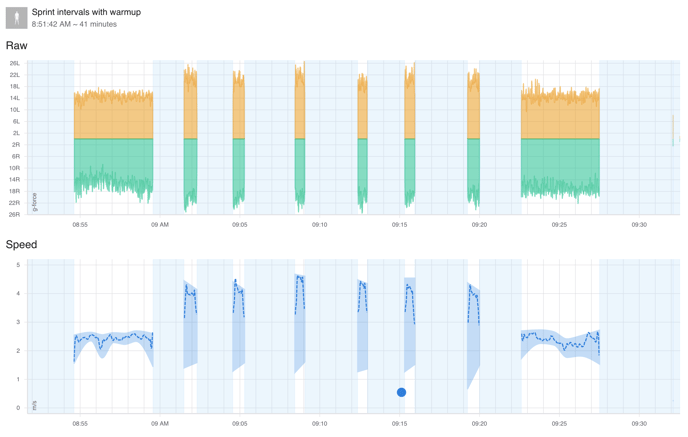This screenshot has width=688, height=437.
Task: Click the 08:55 label under Raw chart
Action: [x=80, y=225]
